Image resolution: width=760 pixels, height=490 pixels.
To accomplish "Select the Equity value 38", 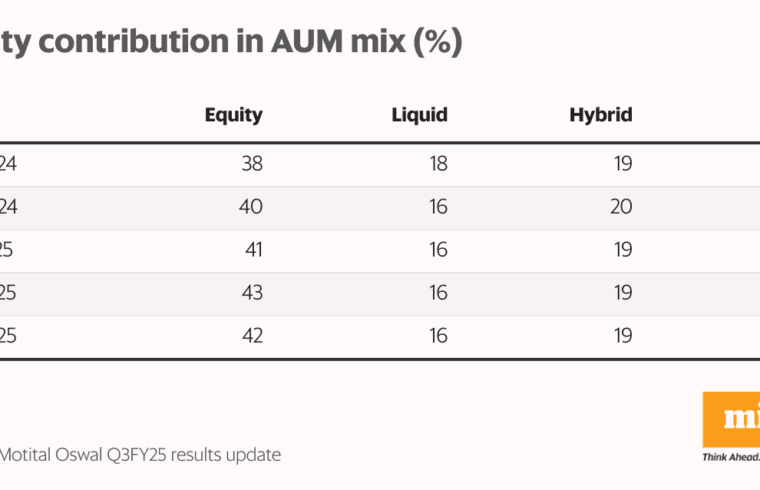I will 251,164.
